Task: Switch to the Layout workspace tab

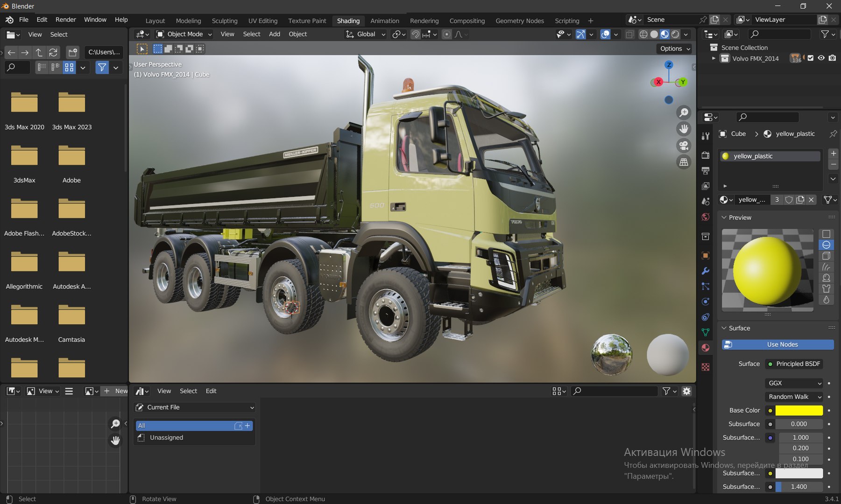Action: [x=155, y=21]
